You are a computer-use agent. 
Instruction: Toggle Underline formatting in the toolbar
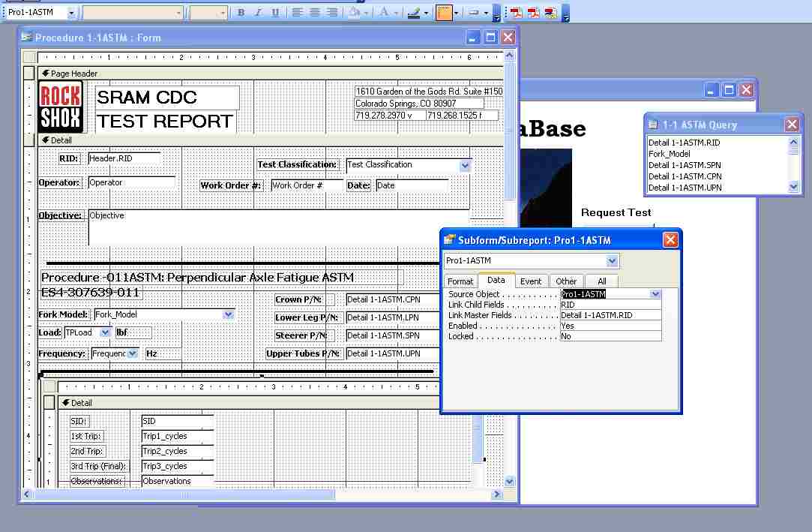click(x=275, y=13)
